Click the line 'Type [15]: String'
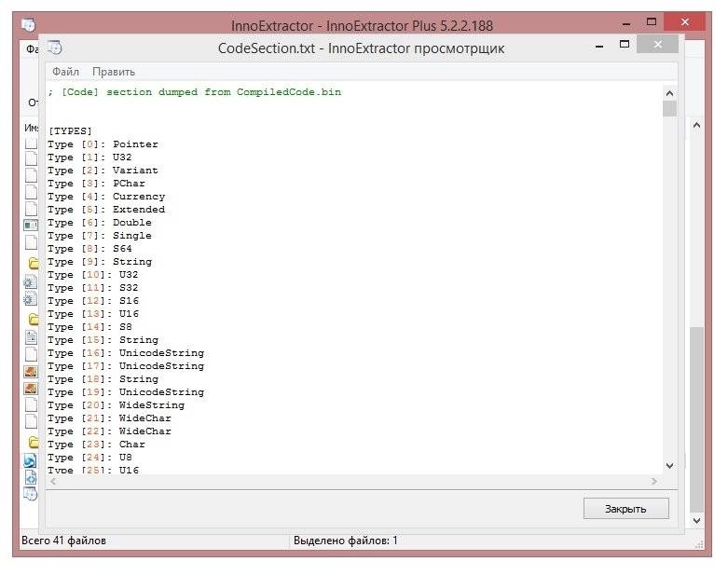The image size is (728, 575). 103,339
